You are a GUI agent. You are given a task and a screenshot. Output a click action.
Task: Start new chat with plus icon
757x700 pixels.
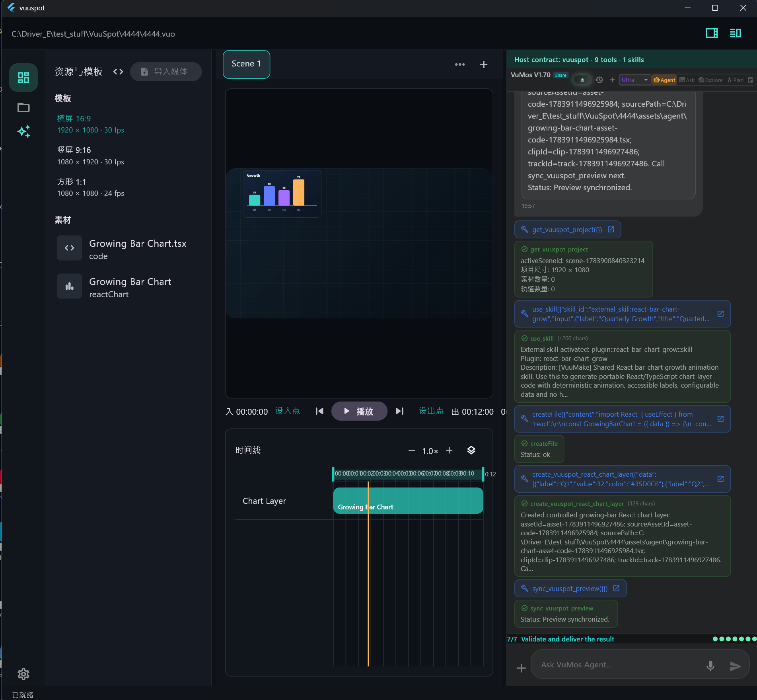(x=612, y=80)
